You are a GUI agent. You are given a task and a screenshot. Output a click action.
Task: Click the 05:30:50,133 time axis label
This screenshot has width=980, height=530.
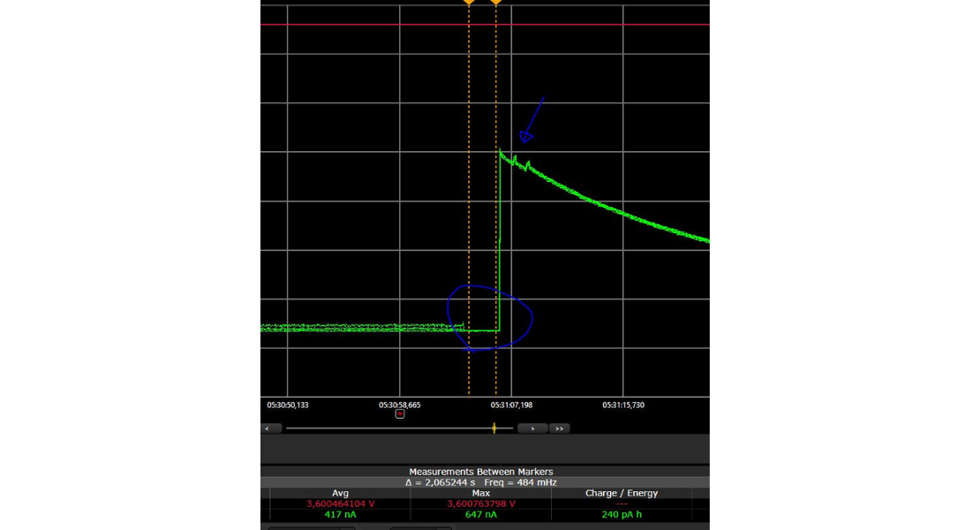[x=288, y=405]
